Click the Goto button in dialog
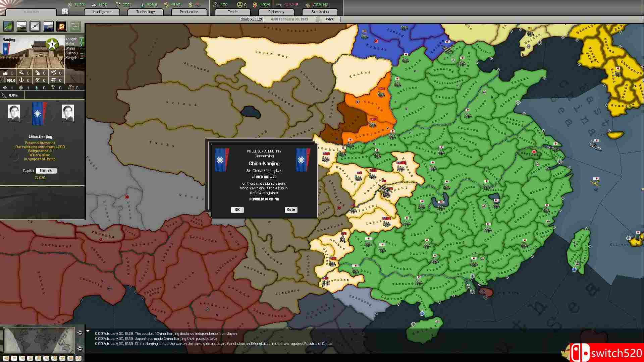Viewport: 644px width, 362px height. coord(291,210)
